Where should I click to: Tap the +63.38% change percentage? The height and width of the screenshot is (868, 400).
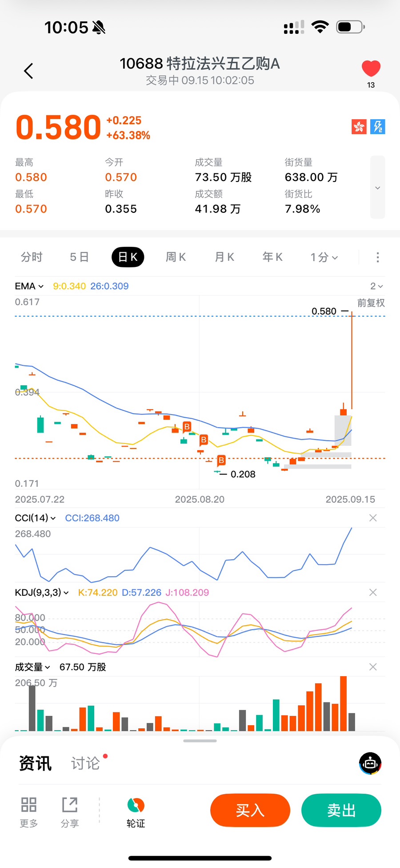[x=128, y=135]
